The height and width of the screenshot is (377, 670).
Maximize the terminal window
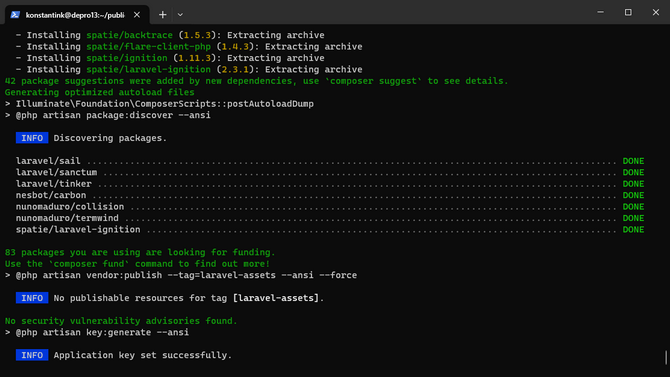(x=628, y=12)
